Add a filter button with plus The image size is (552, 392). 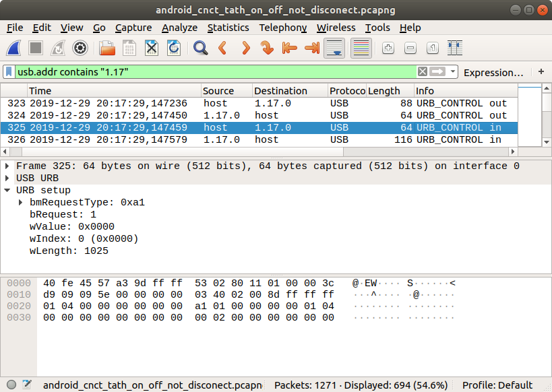(541, 72)
